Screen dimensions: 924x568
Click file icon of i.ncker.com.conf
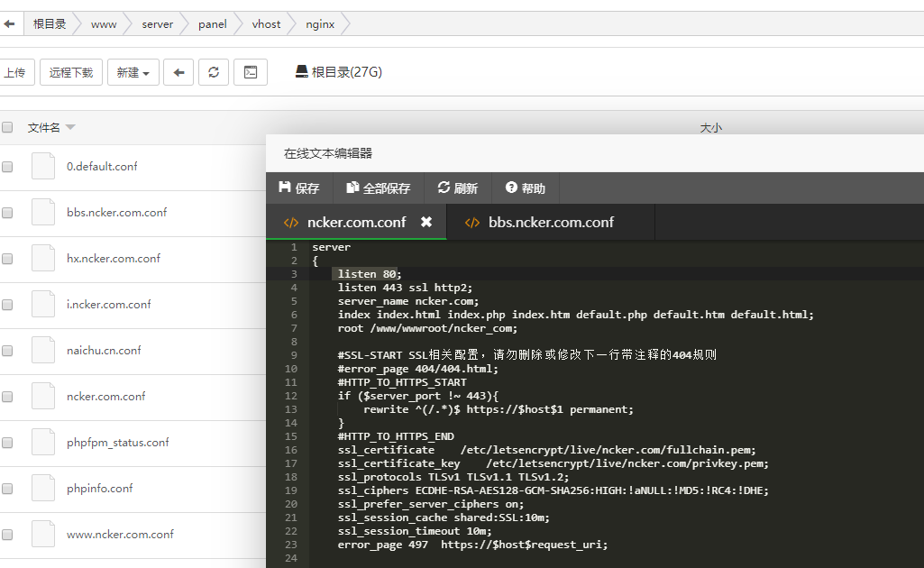(43, 304)
